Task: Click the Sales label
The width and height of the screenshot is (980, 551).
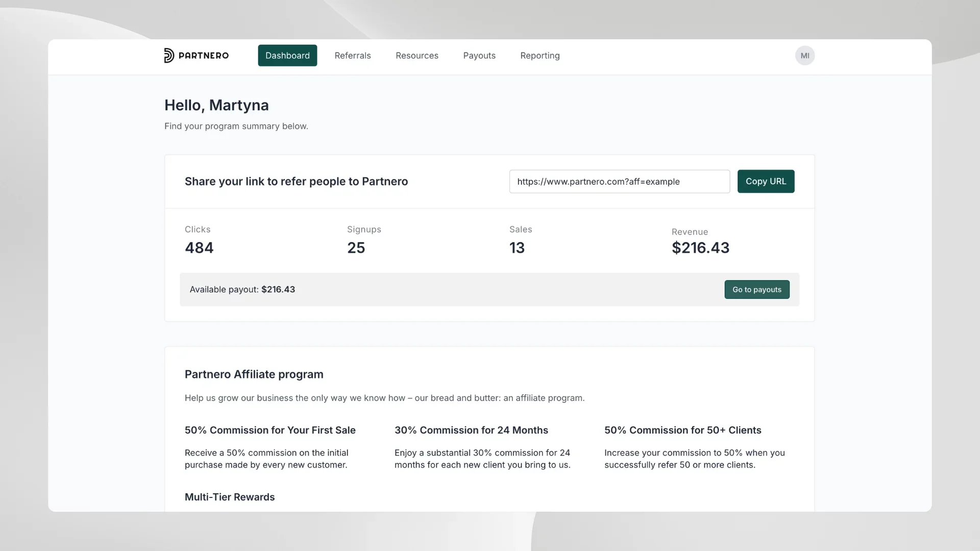Action: [521, 230]
